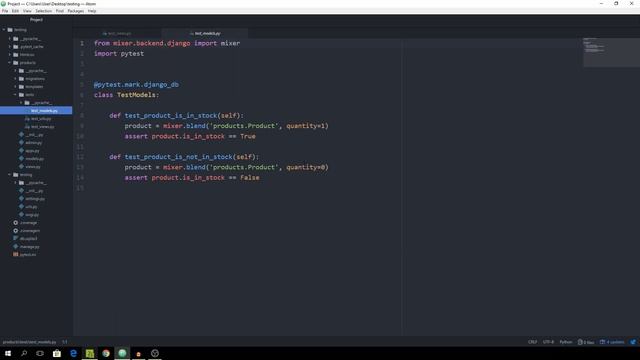
Task: Open the View menu
Action: 27,11
